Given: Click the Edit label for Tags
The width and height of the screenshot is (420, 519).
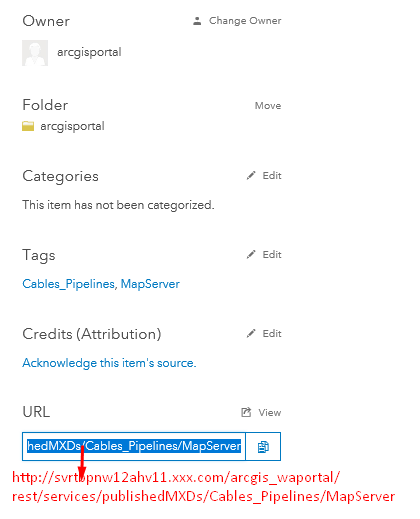Looking at the screenshot, I should (x=272, y=254).
